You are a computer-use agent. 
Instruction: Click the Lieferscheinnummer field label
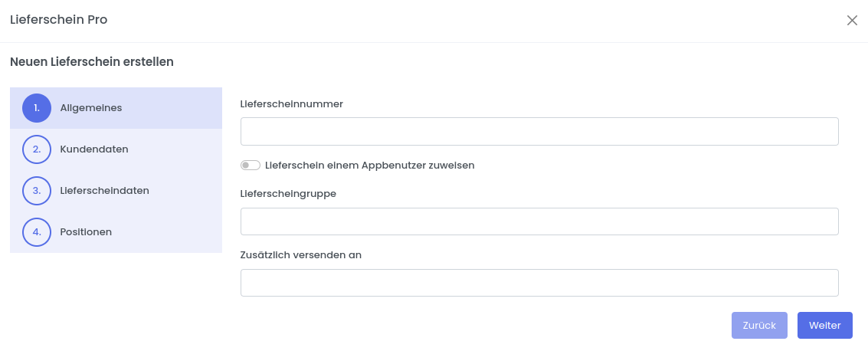291,104
